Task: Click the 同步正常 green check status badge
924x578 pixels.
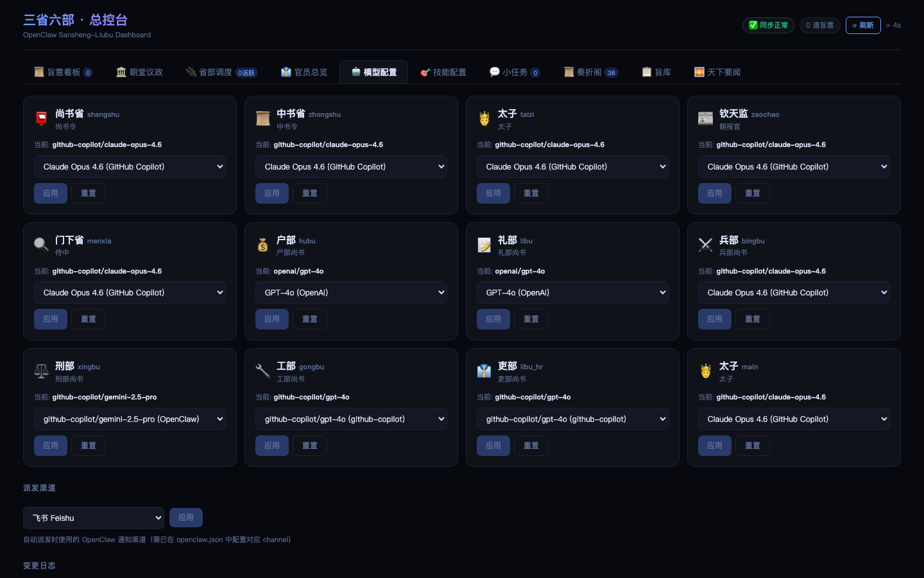Action: (x=768, y=25)
